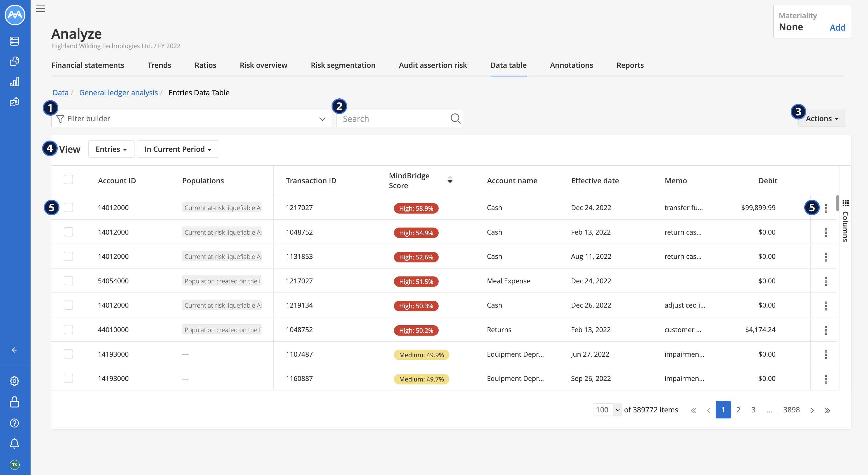The image size is (868, 475).
Task: Select checkbox for Returns account row
Action: tap(68, 330)
